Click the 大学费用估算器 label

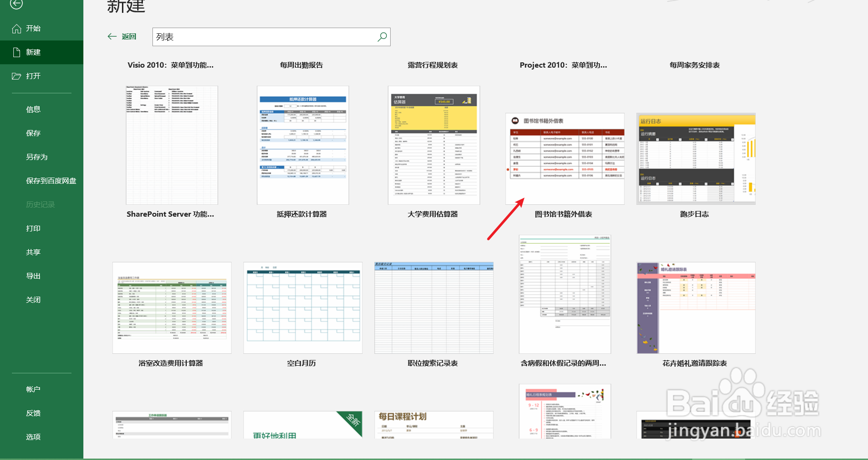433,214
